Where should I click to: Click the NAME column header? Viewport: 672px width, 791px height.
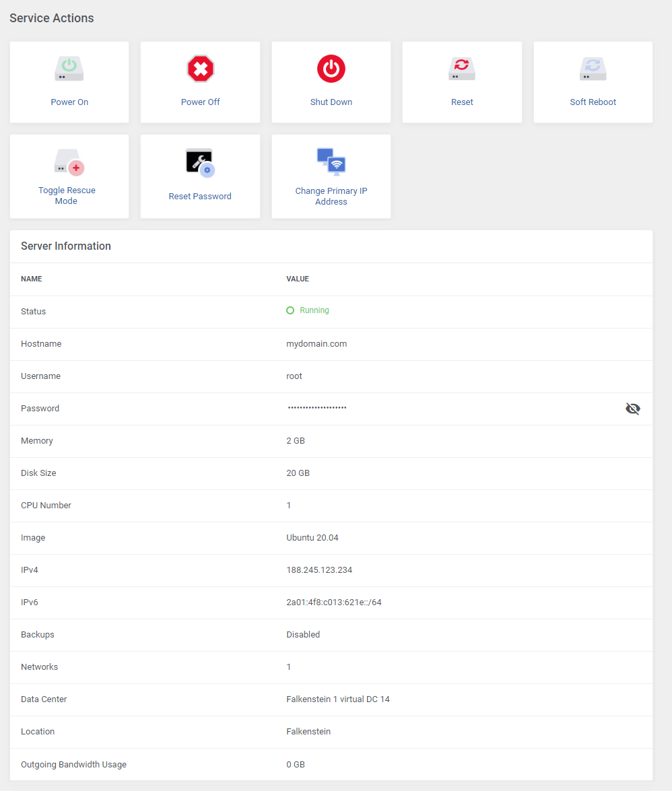pos(31,279)
